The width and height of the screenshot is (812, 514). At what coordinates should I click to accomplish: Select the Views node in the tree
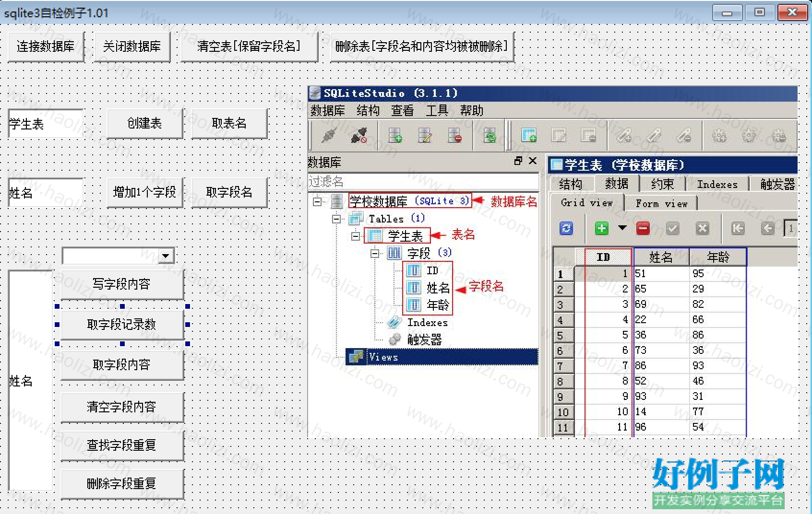coord(442,357)
